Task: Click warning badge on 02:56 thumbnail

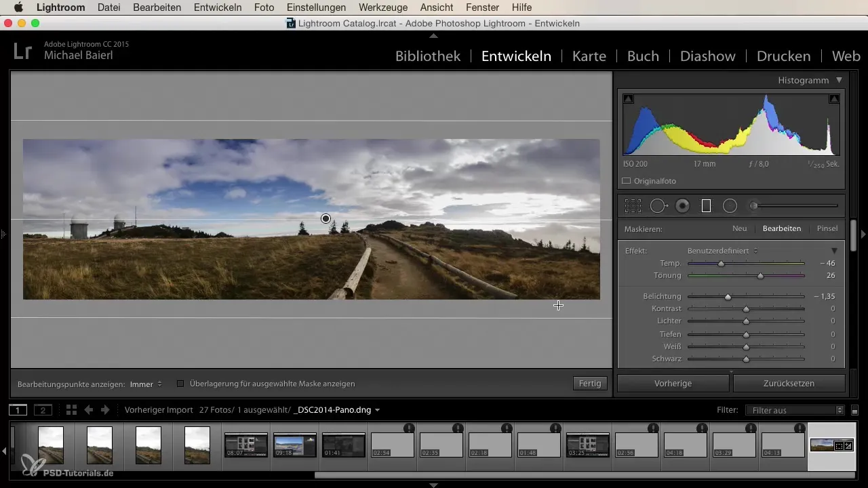Action: pyautogui.click(x=653, y=428)
